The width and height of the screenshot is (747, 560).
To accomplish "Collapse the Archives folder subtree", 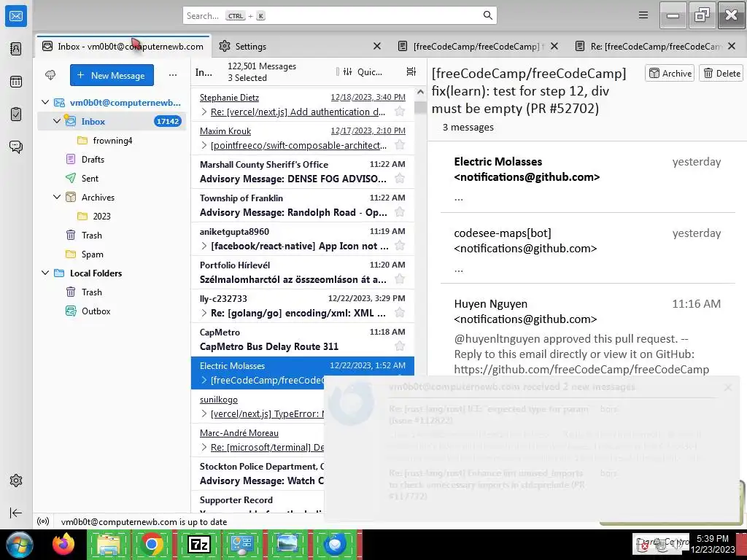I will pos(57,197).
